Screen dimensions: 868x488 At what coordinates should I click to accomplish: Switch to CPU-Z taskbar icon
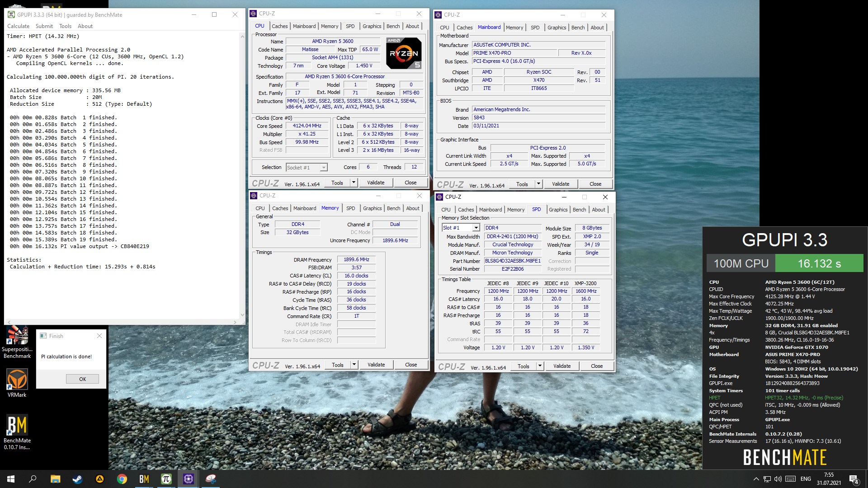188,479
